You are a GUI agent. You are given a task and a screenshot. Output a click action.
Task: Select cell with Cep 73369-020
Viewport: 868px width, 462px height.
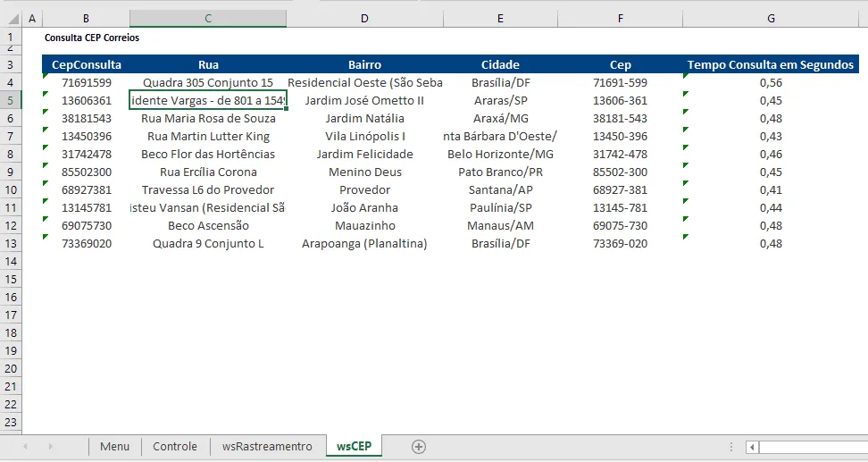(x=620, y=243)
